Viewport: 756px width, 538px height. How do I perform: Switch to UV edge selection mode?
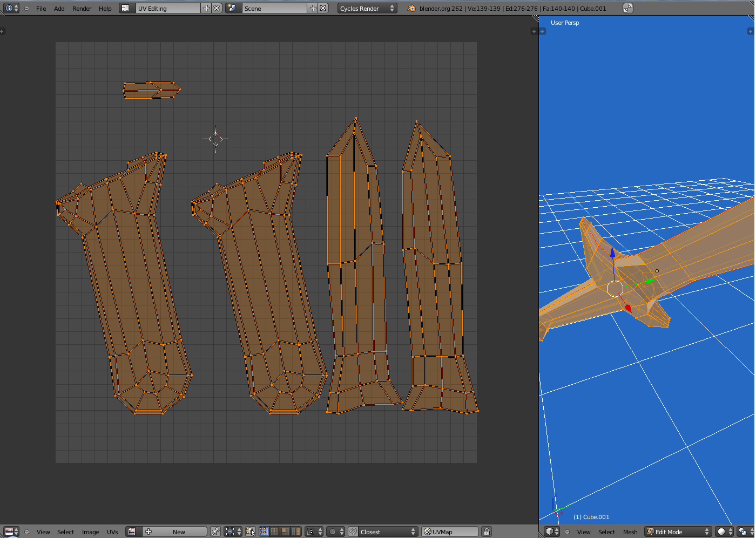(x=274, y=532)
